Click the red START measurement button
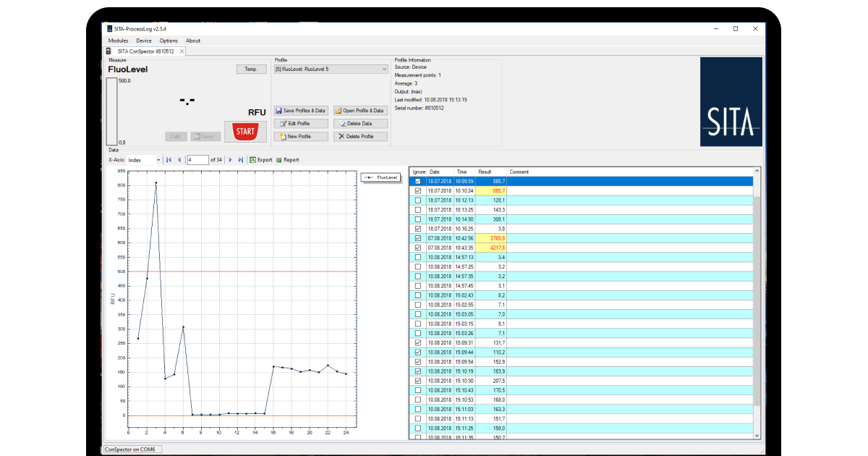Screen dimensions: 868x456 [245, 132]
